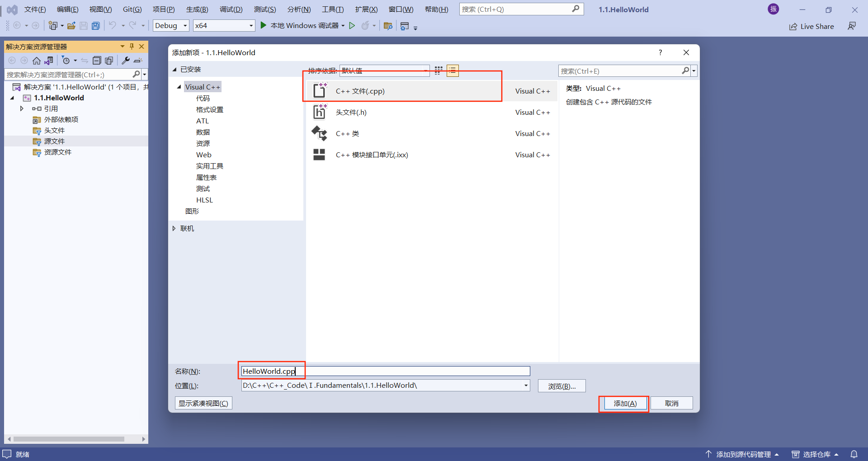Open the View (视图) menu

click(x=100, y=9)
